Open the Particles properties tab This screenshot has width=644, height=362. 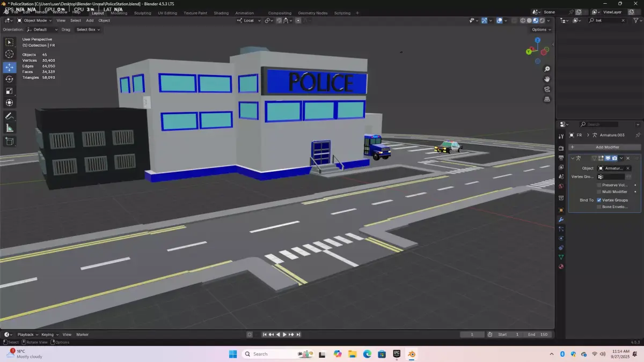click(x=561, y=229)
